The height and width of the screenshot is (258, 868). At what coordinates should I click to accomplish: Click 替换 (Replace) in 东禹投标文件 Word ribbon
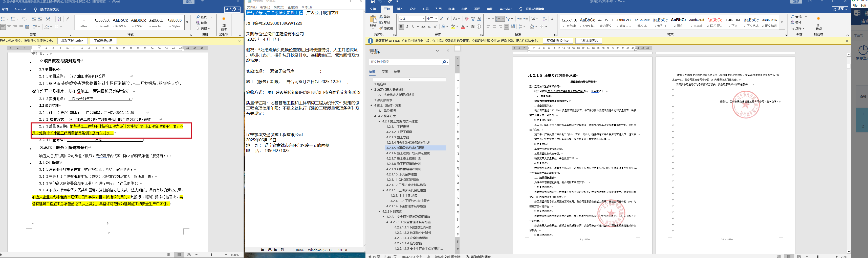click(797, 22)
